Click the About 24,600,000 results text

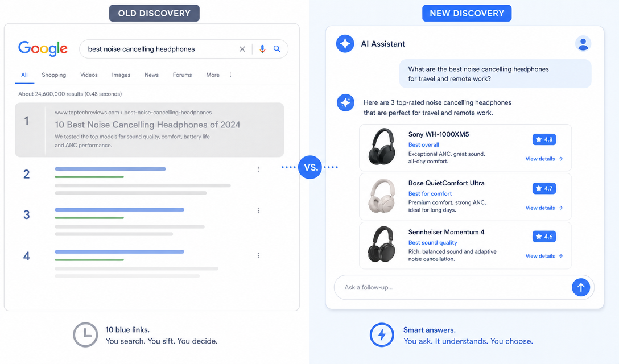pyautogui.click(x=70, y=94)
